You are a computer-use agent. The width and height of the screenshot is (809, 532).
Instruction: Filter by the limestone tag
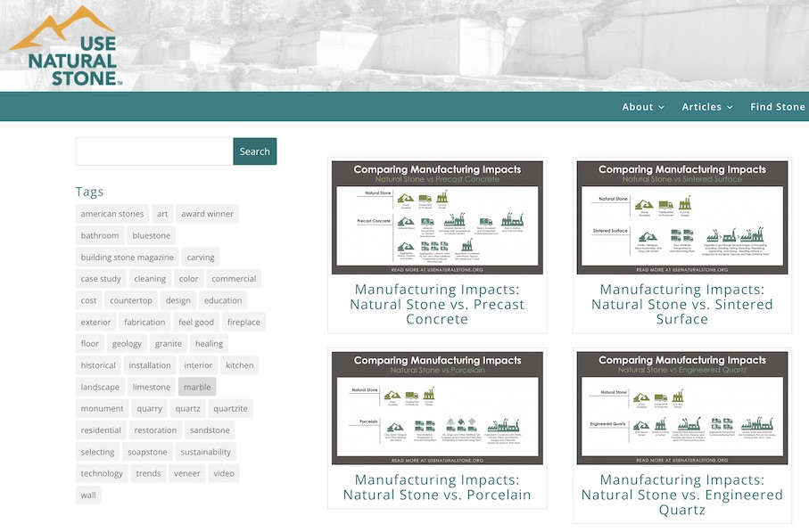point(151,387)
